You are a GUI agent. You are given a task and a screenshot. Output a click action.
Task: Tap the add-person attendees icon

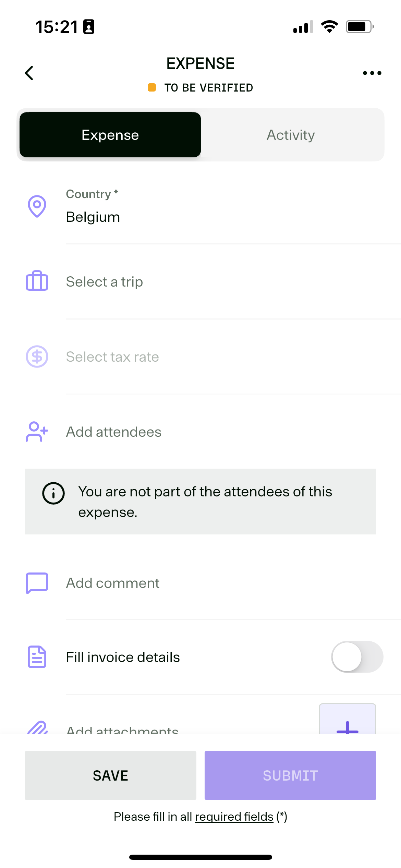click(37, 432)
